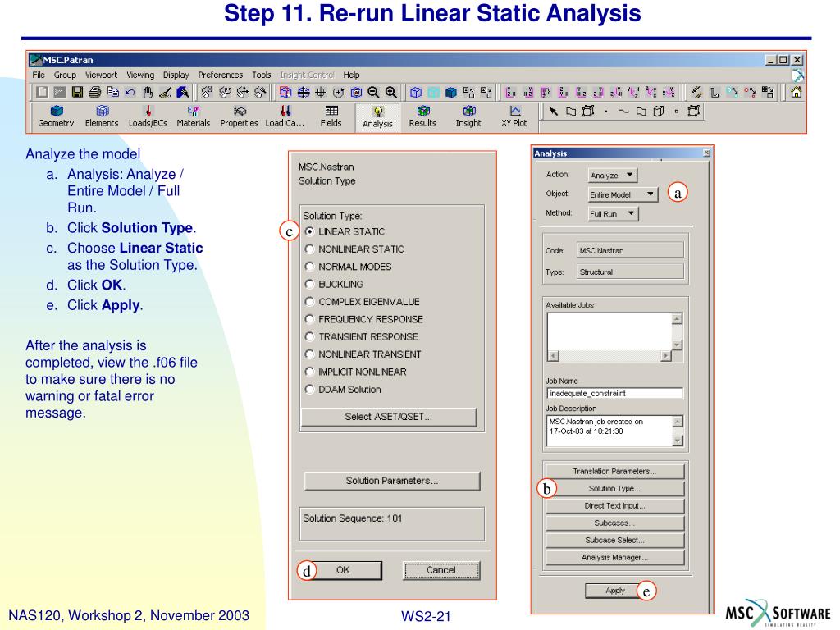
Task: Open the Object dropdown showing Entire Model
Action: [622, 194]
